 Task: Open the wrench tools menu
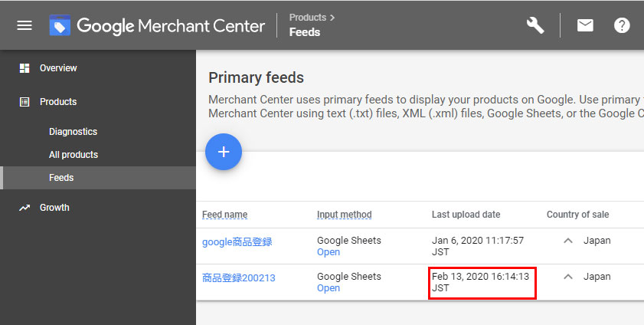pos(535,25)
